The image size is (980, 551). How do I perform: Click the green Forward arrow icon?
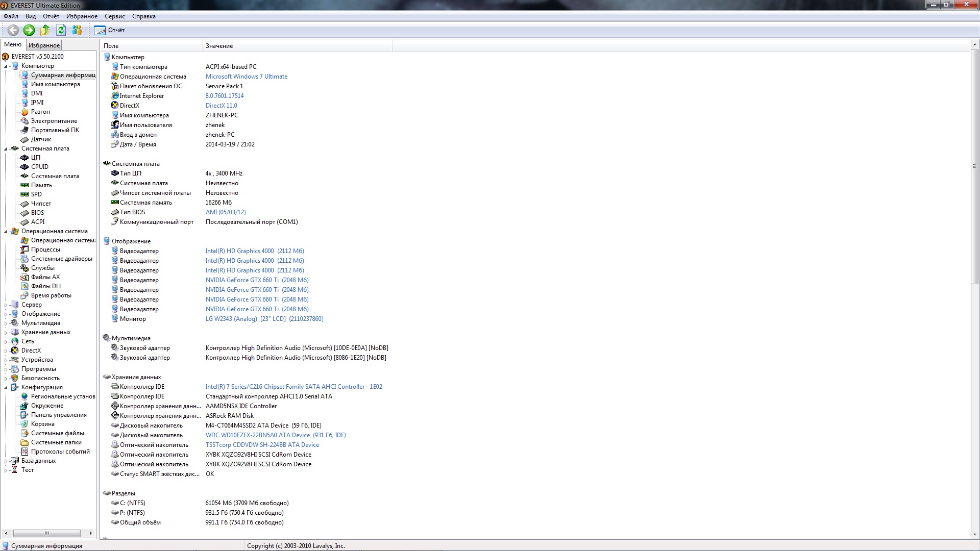click(29, 30)
